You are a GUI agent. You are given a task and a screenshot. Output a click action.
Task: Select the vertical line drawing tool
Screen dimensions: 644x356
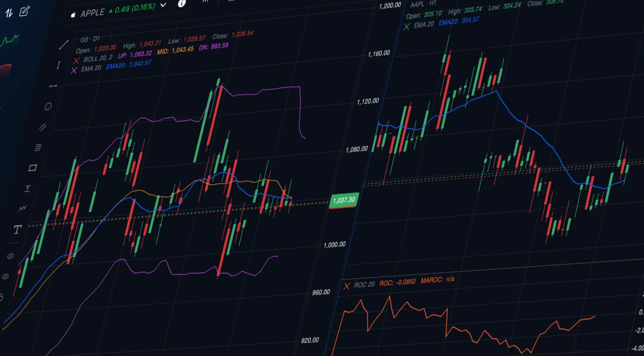coord(58,65)
